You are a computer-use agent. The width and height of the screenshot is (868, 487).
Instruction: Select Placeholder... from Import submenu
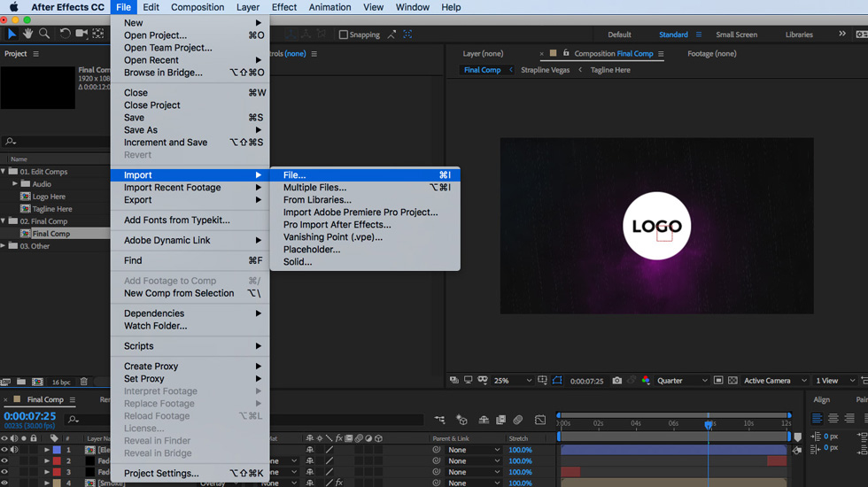click(x=365, y=249)
